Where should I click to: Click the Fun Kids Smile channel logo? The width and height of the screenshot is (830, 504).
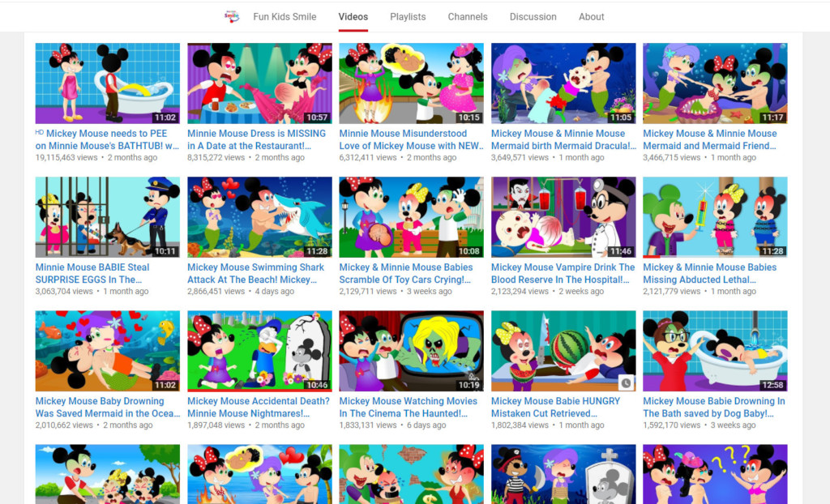coord(232,16)
